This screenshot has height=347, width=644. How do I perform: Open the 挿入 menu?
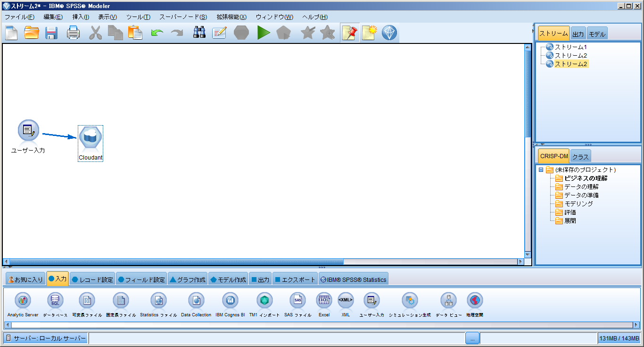click(x=81, y=17)
